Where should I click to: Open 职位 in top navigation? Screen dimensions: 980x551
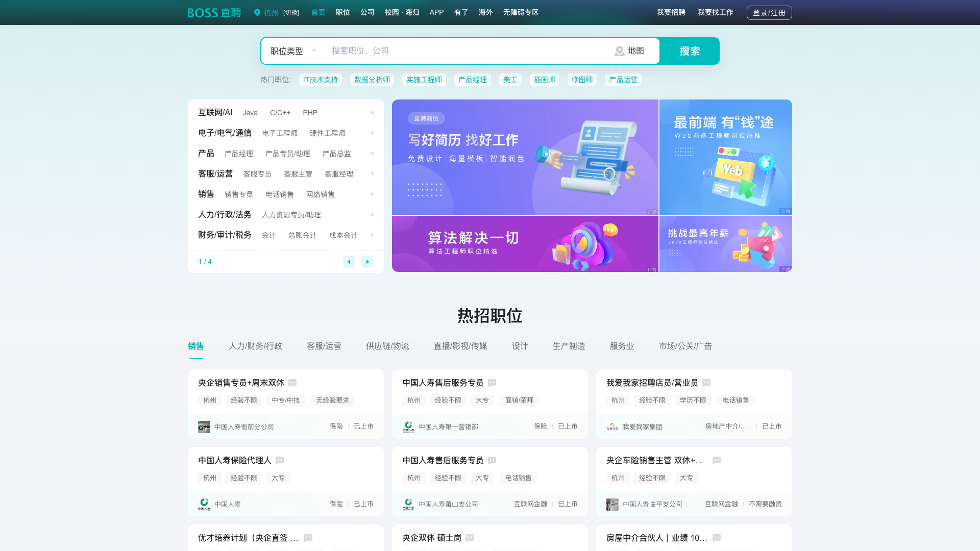pyautogui.click(x=342, y=12)
